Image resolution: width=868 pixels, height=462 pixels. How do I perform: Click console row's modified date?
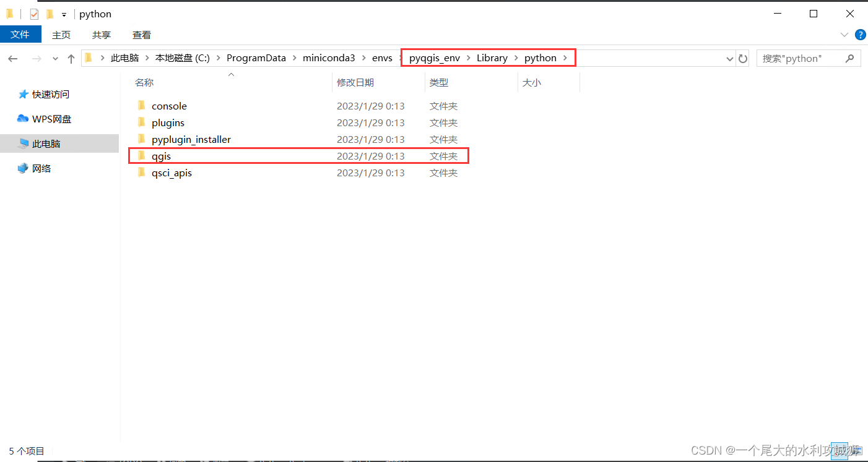pyautogui.click(x=370, y=106)
